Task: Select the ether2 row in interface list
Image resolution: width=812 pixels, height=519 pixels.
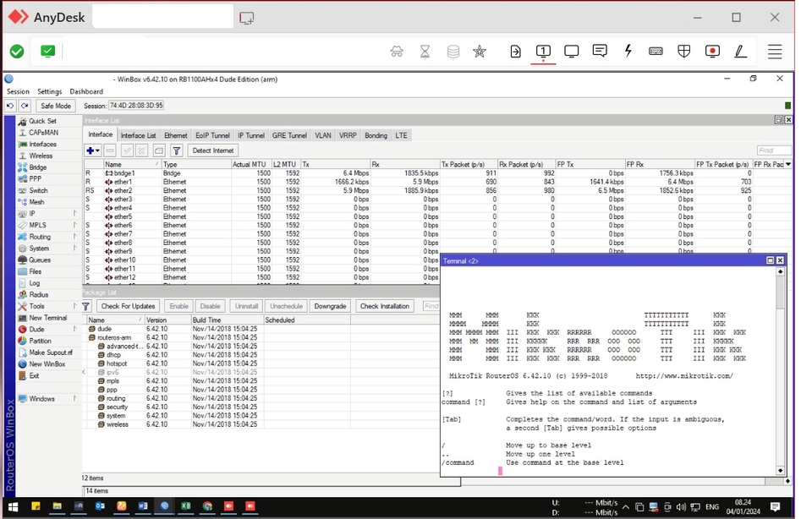Action: click(x=123, y=190)
